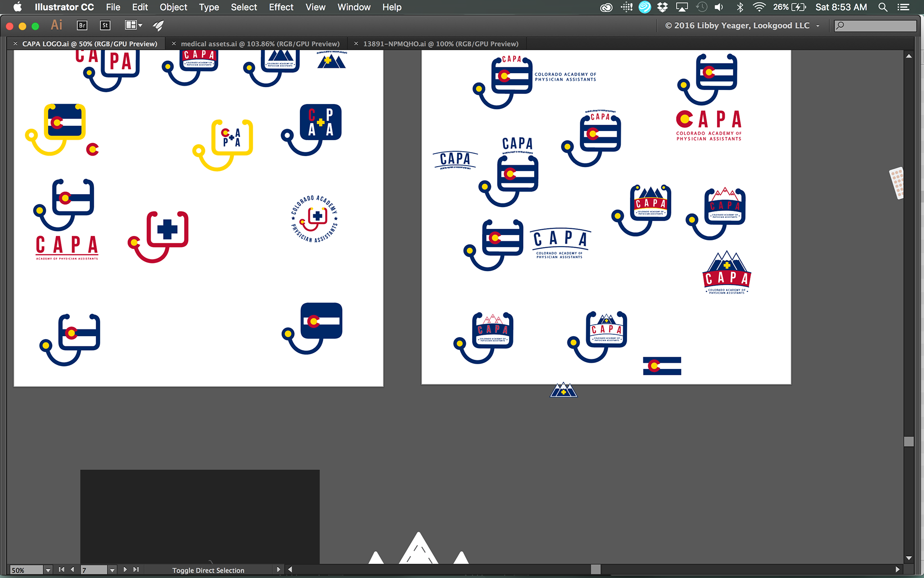Open the Dropbox menu bar icon
The width and height of the screenshot is (924, 578).
(x=663, y=7)
